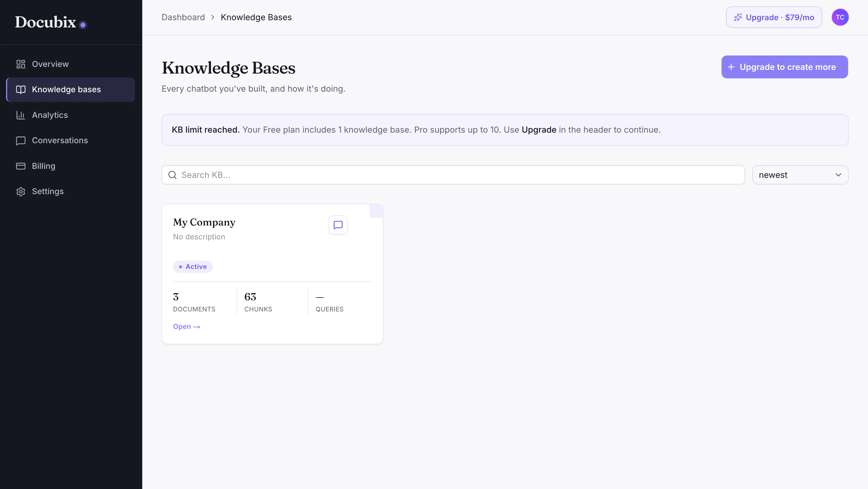Focus the Search KB input field
This screenshot has height=489, width=868.
pyautogui.click(x=453, y=175)
